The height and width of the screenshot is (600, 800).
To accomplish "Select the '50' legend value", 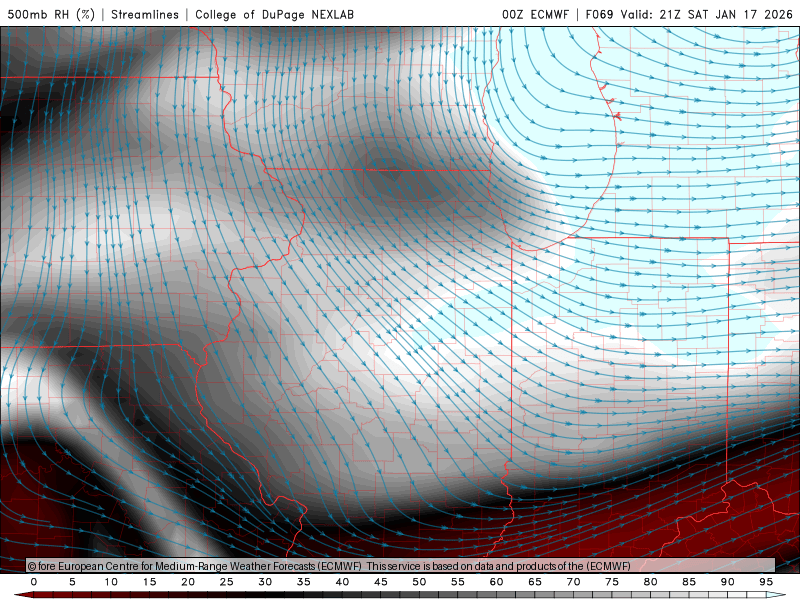I will click(x=419, y=582).
